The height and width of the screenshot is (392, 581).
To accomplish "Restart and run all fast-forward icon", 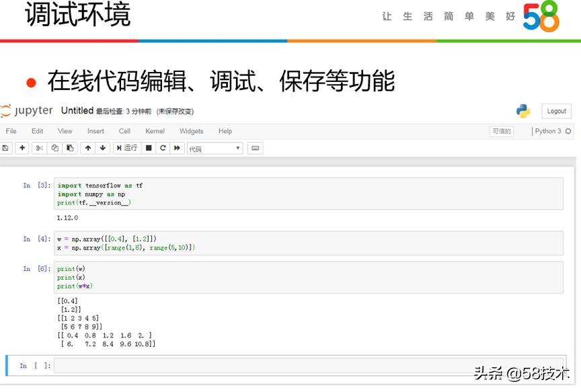I will (177, 148).
